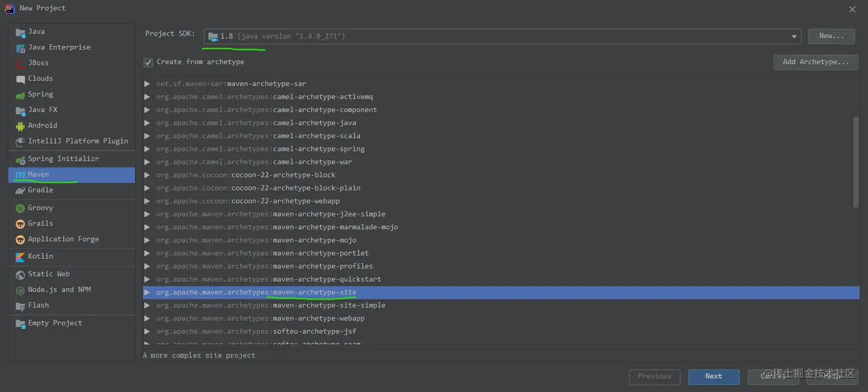
Task: Click the Kotlin K icon
Action: point(20,257)
